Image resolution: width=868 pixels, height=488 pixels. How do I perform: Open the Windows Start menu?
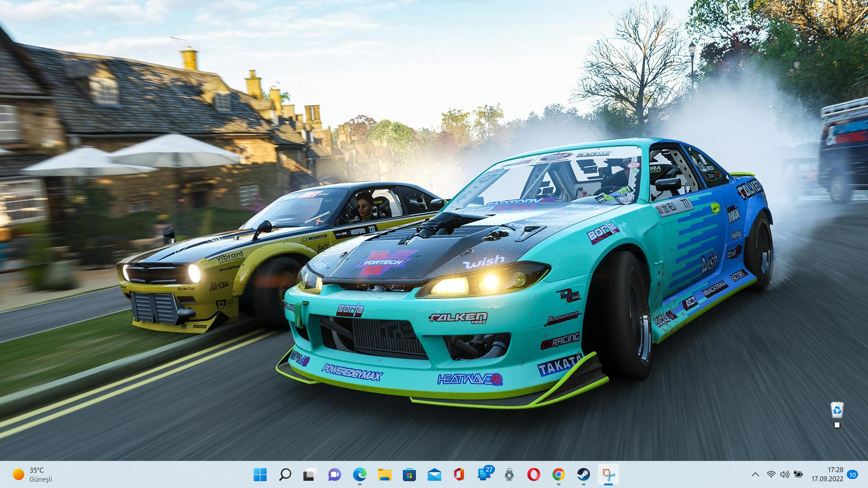pos(260,474)
